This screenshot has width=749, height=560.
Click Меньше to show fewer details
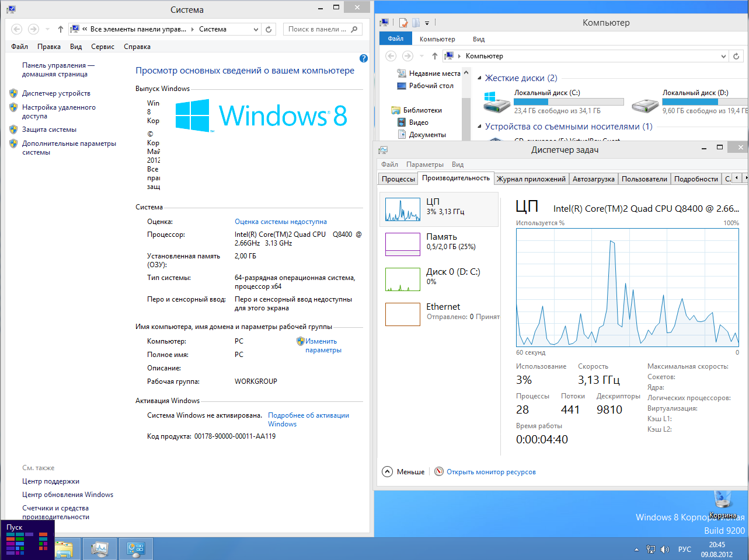click(403, 472)
